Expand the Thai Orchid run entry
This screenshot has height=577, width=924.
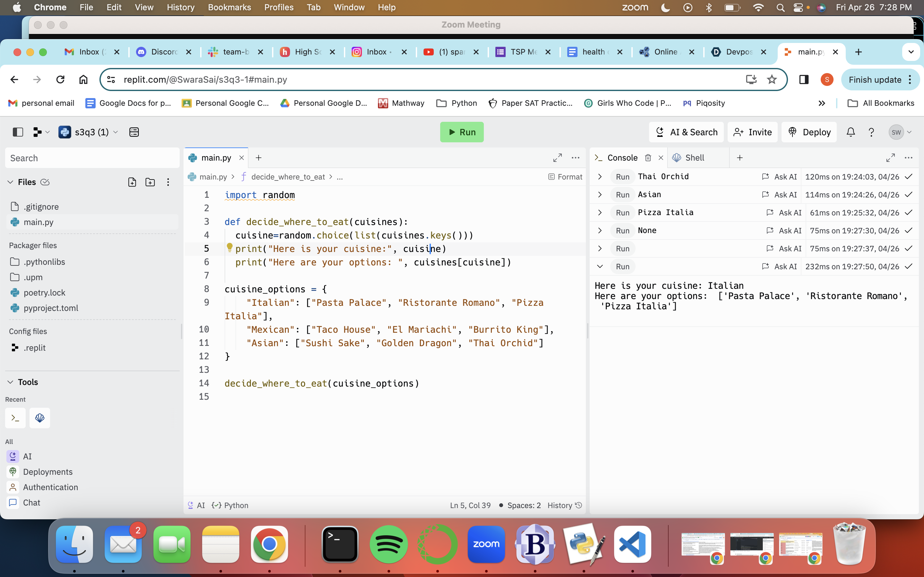pyautogui.click(x=600, y=177)
